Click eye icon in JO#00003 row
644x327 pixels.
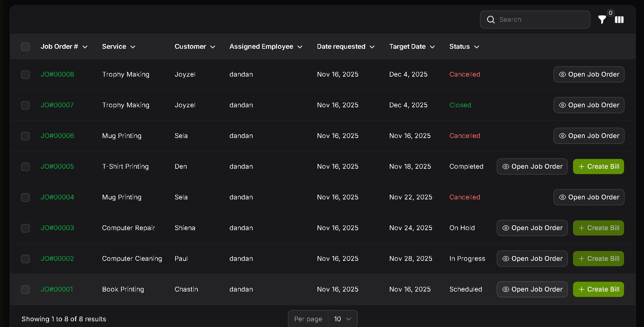pos(506,228)
